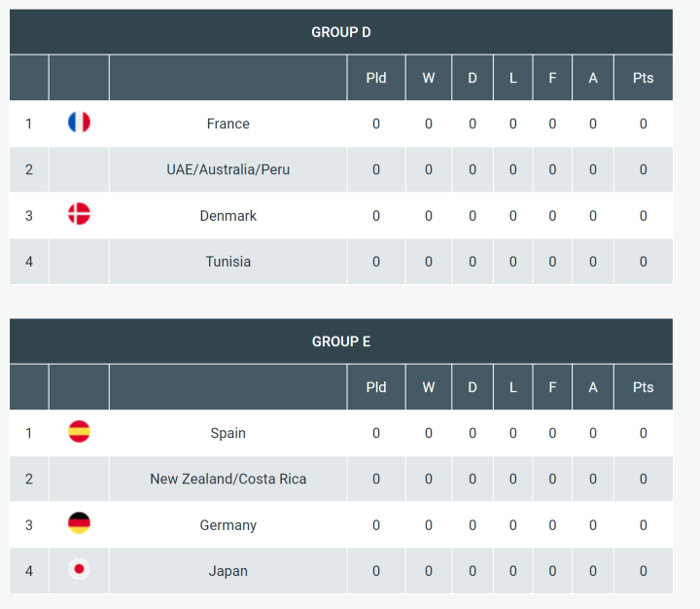This screenshot has width=700, height=609.
Task: Click the France flag icon
Action: 79,123
